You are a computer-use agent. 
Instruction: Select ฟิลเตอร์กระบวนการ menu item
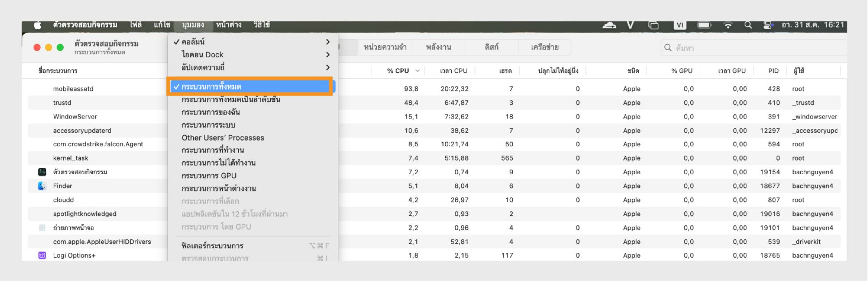[253, 246]
